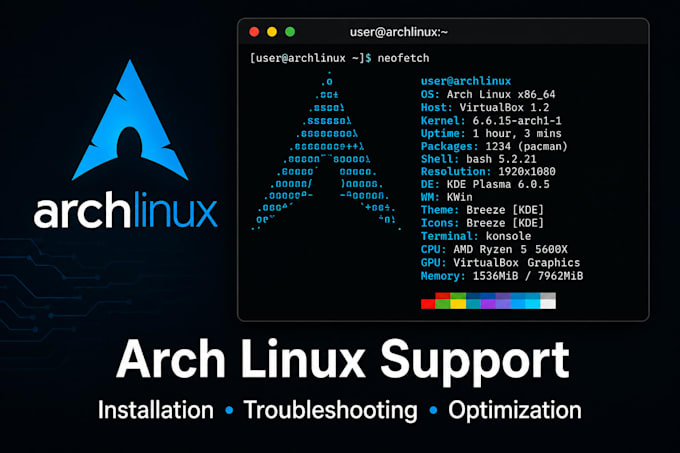Click the large blue Arch logo
This screenshot has height=453, width=680.
(130, 120)
